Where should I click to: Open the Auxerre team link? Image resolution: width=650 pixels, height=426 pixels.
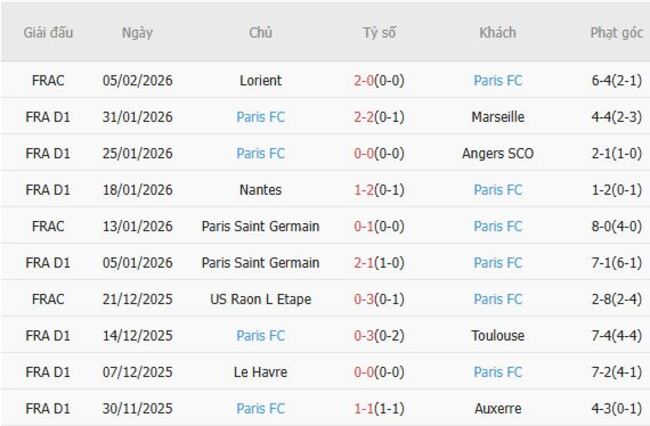pos(497,409)
